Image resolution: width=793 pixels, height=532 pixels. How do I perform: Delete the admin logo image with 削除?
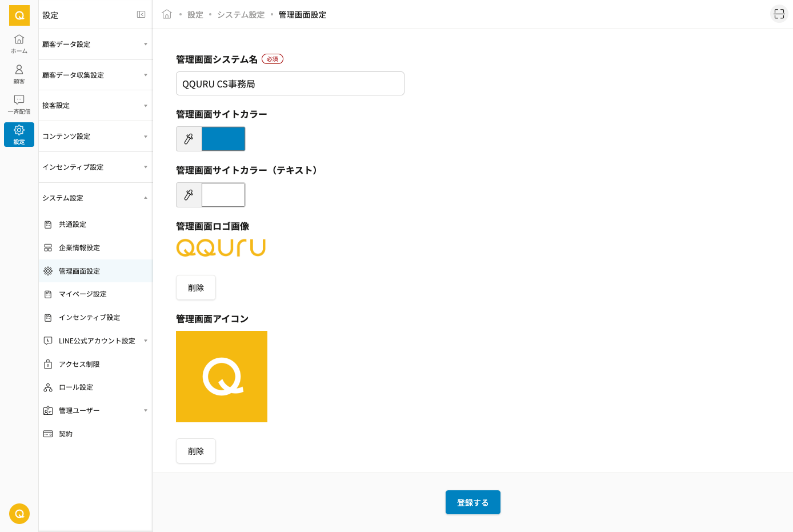pos(196,287)
